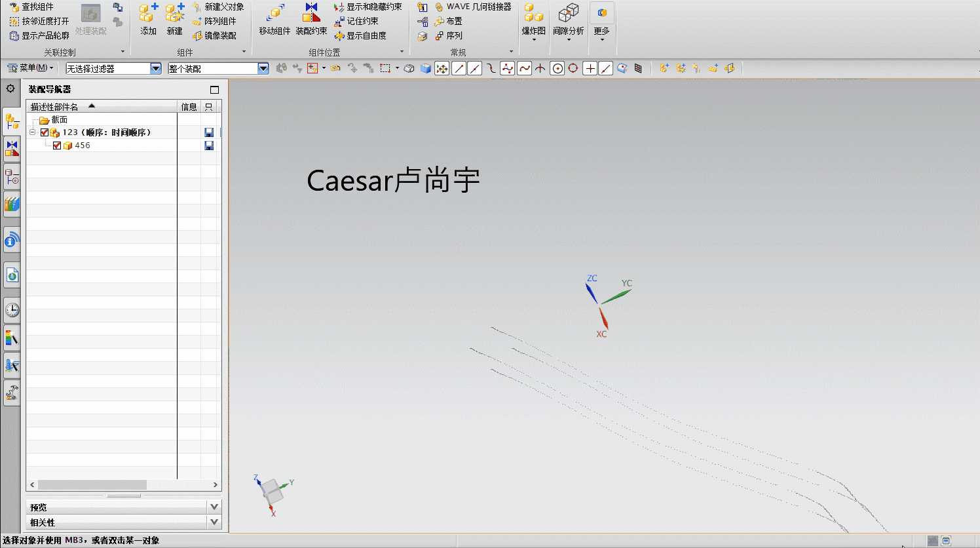Open the History clock tab in sidebar
980x548 pixels.
click(12, 310)
